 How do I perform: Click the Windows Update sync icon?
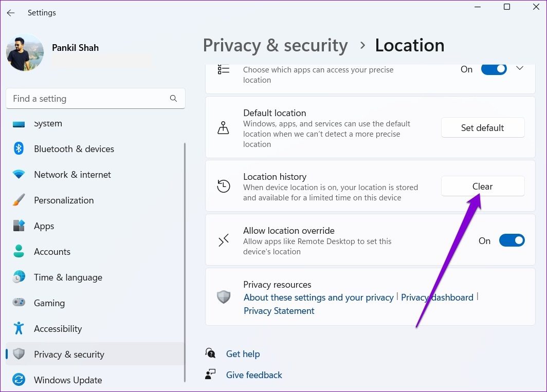pos(19,380)
